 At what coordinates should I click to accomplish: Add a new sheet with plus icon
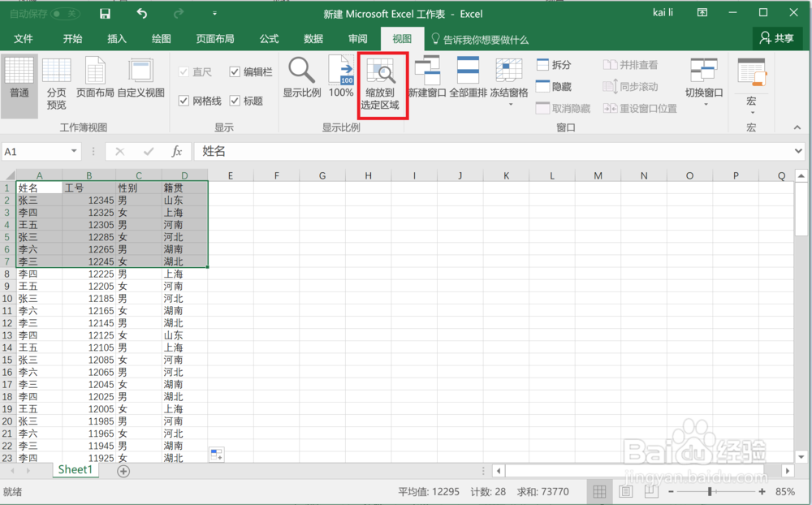[x=123, y=471]
